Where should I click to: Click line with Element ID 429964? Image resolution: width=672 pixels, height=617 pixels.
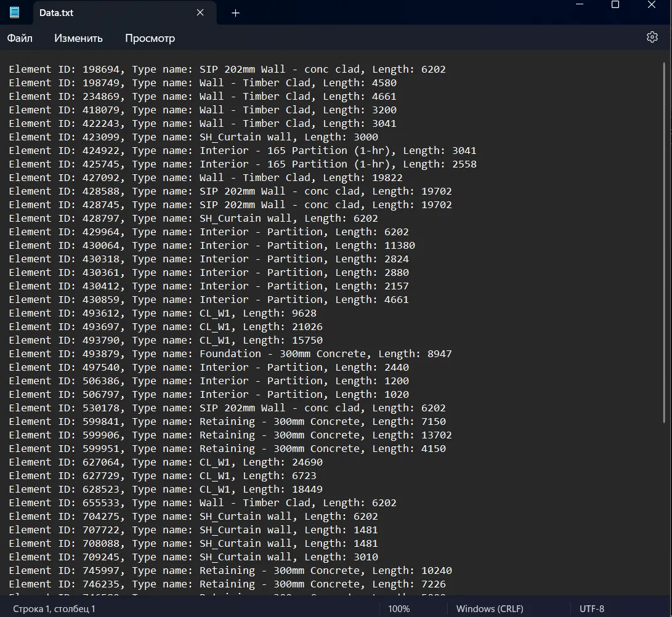click(209, 232)
